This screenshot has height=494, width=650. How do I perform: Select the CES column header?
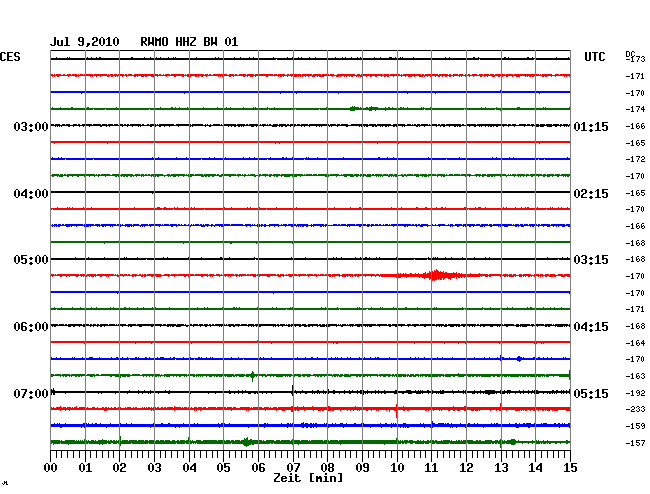coord(10,57)
